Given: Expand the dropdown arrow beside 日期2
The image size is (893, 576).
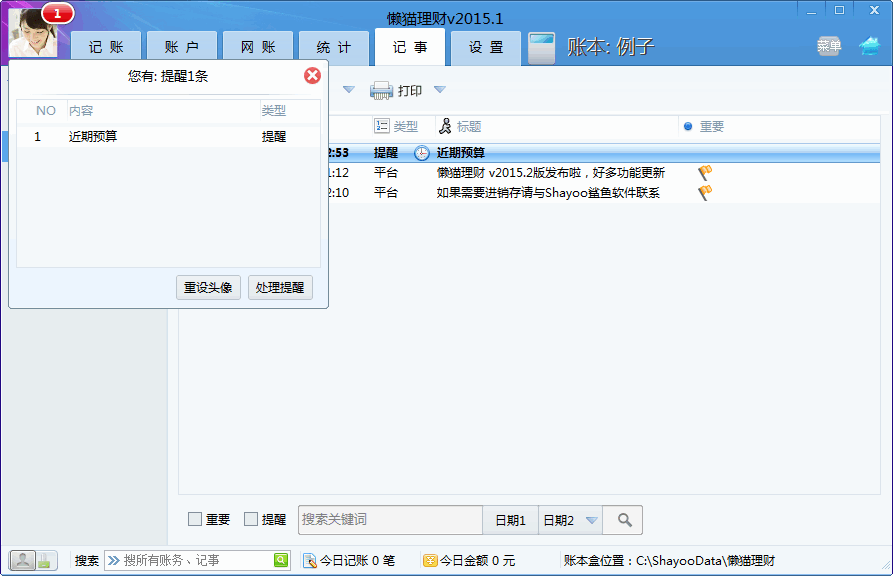Looking at the screenshot, I should (x=592, y=520).
